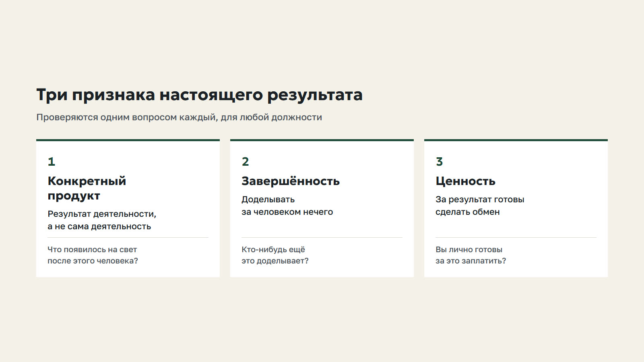Click the text 'Результат деятельности, а не сама деятельность'

102,220
